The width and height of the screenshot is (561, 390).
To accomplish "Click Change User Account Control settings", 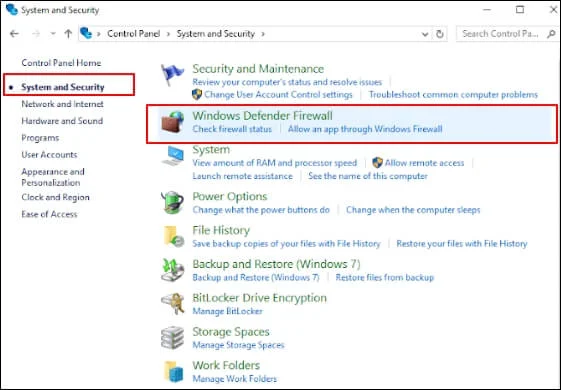I will click(278, 94).
